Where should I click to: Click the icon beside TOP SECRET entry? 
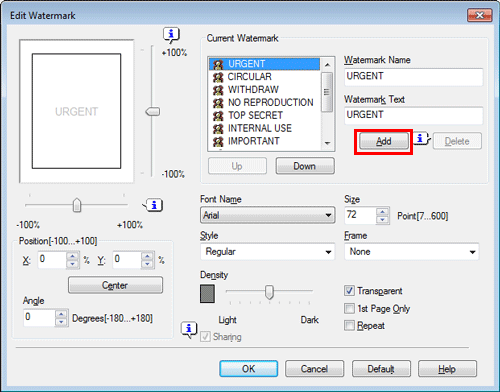[x=218, y=115]
